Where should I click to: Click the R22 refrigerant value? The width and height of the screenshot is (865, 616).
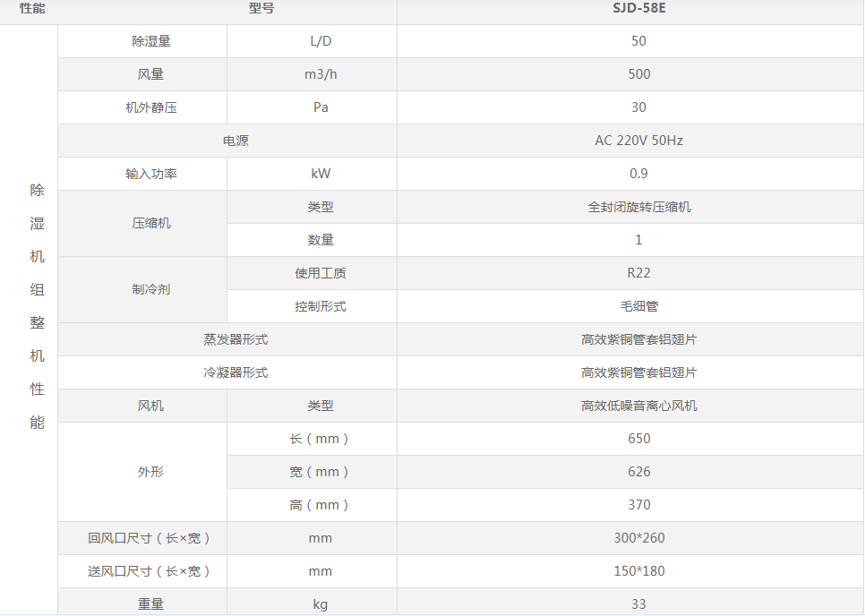[638, 273]
